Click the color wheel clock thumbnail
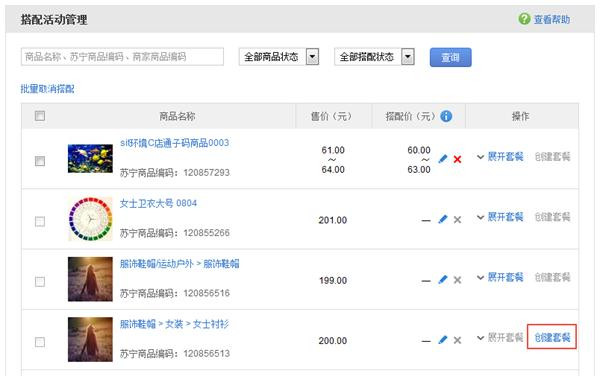The width and height of the screenshot is (600, 376). point(90,219)
